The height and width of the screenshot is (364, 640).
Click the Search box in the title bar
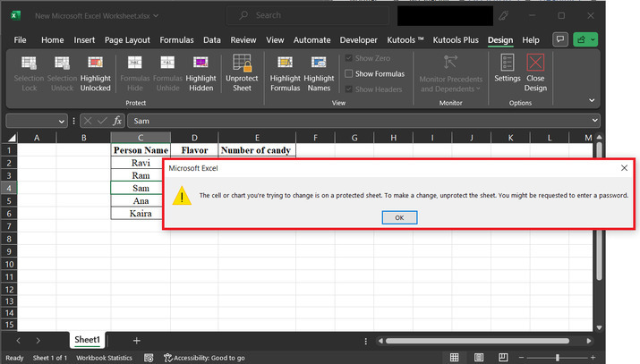308,15
